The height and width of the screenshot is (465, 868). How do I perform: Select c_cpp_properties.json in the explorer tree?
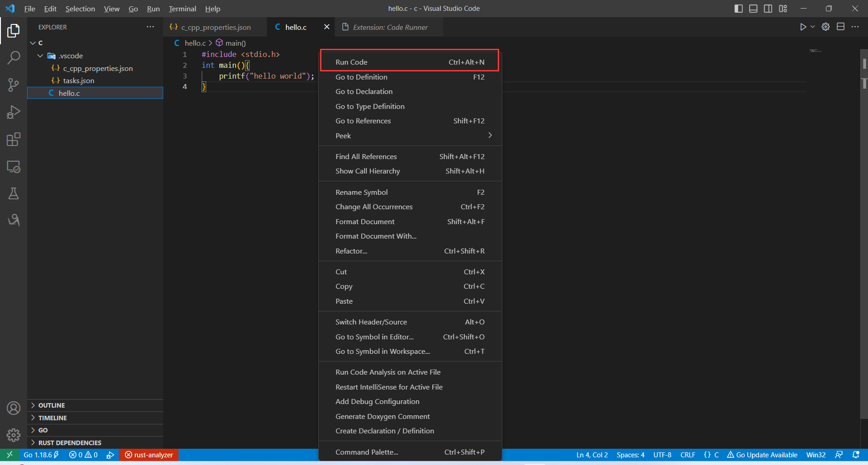pyautogui.click(x=95, y=68)
